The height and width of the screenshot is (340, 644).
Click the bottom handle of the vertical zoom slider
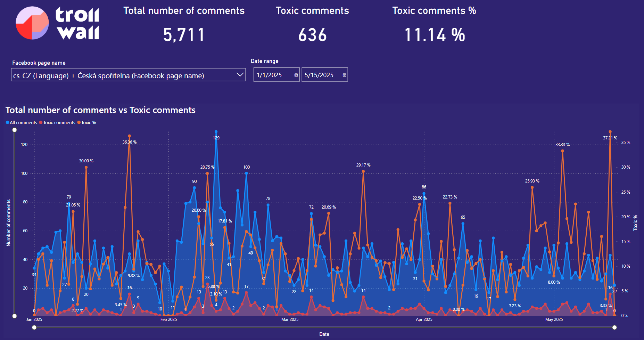(15, 316)
